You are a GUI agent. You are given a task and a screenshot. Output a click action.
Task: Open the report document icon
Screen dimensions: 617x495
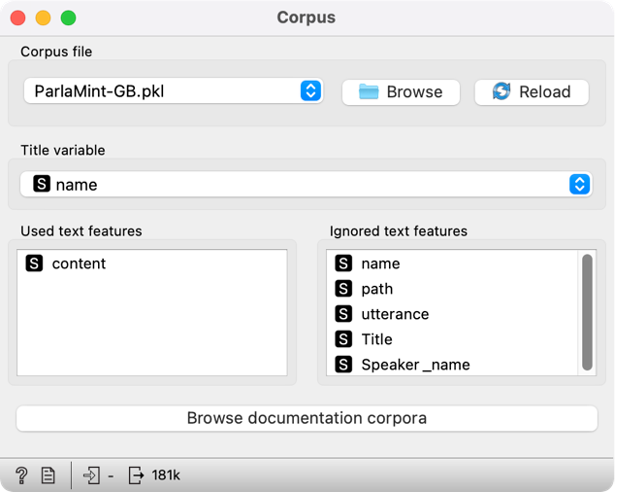tap(47, 475)
